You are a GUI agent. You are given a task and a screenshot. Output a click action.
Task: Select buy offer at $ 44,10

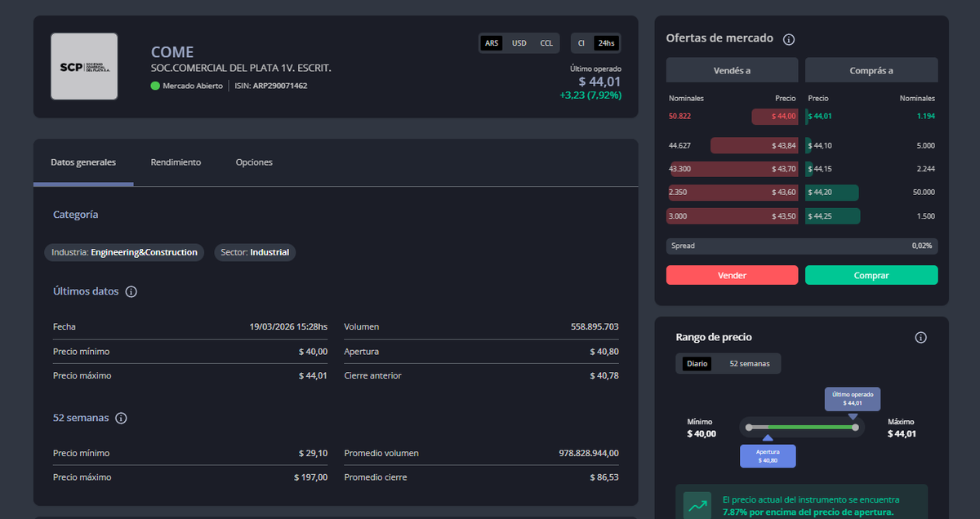coord(821,146)
